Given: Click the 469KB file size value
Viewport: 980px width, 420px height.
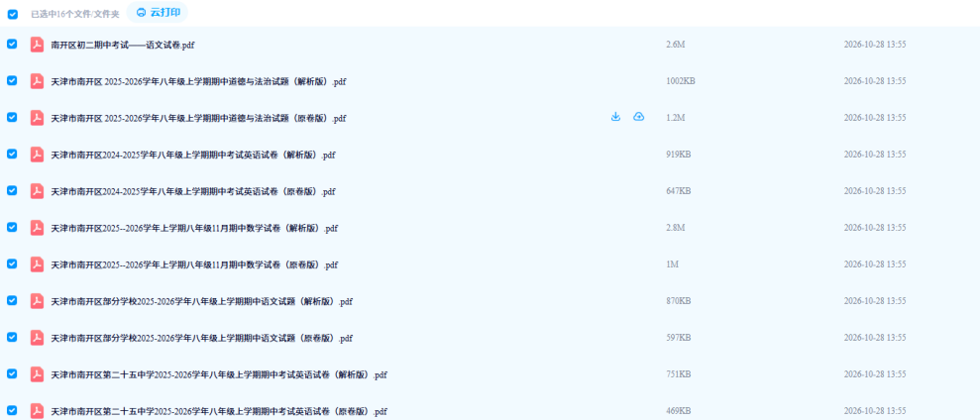Looking at the screenshot, I should 678,411.
